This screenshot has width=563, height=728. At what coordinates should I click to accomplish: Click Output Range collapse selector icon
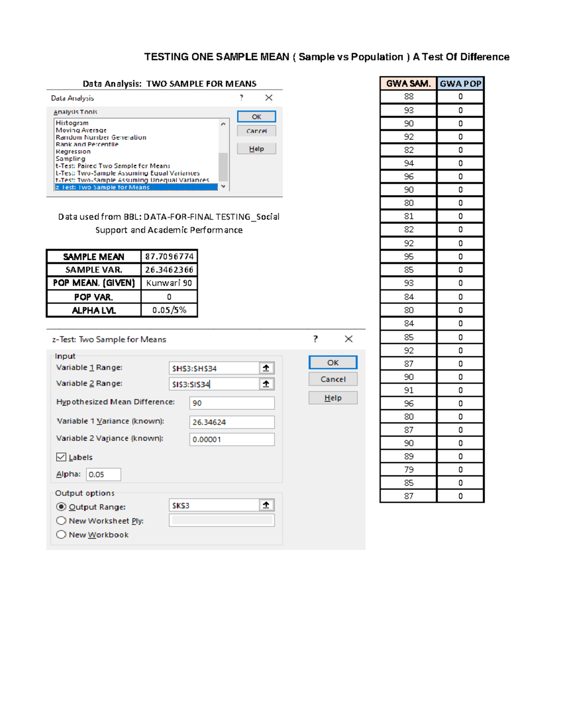pyautogui.click(x=266, y=505)
